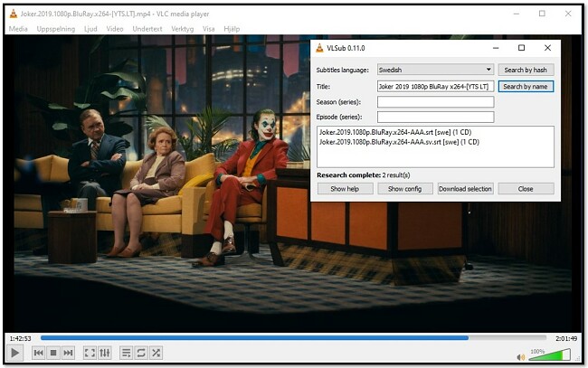Open extended settings (equalizer sliders icon)
588x368 pixels.
coord(105,353)
